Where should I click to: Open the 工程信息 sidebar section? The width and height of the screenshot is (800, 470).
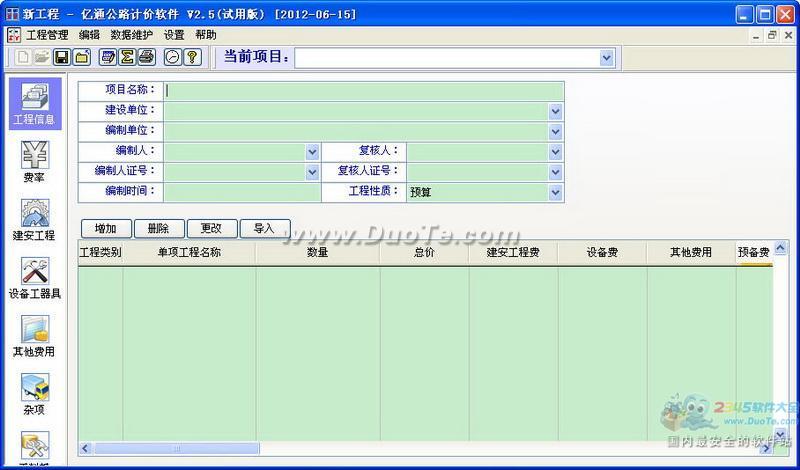pyautogui.click(x=35, y=104)
